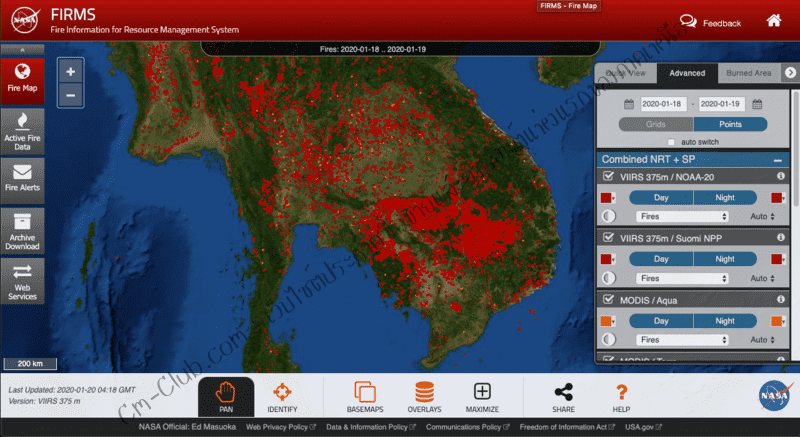Screen dimensions: 800x437
Task: Open Web Services sidebar item
Action: pos(22,281)
